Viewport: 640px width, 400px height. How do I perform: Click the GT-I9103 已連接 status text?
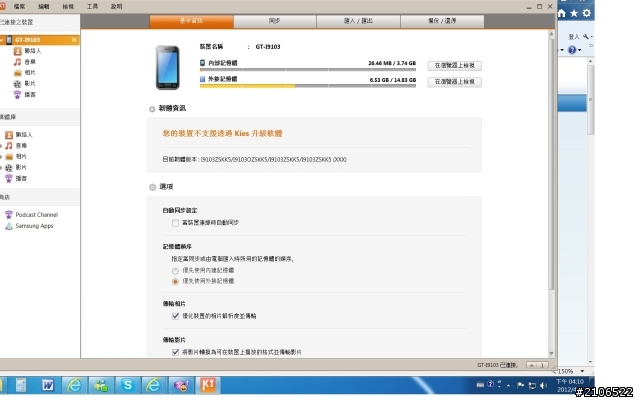pos(497,365)
